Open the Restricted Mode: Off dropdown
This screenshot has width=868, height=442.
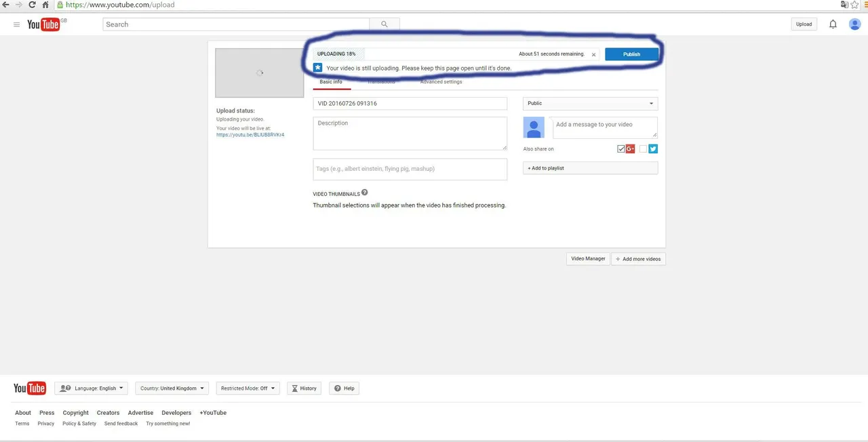[249, 388]
